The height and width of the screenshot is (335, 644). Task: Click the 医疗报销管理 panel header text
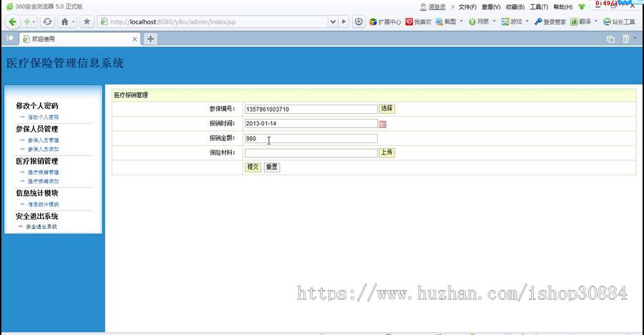click(x=131, y=95)
